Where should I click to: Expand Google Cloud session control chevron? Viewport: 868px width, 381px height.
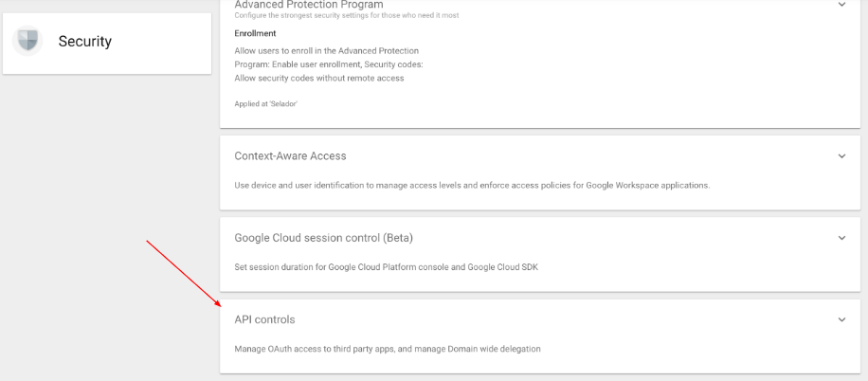(x=841, y=238)
